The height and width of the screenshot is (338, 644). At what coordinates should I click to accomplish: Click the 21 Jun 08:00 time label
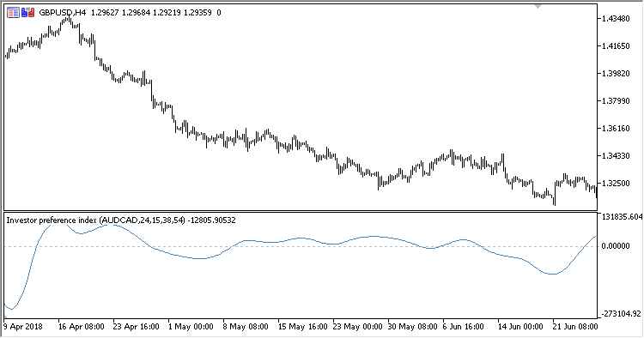575,327
